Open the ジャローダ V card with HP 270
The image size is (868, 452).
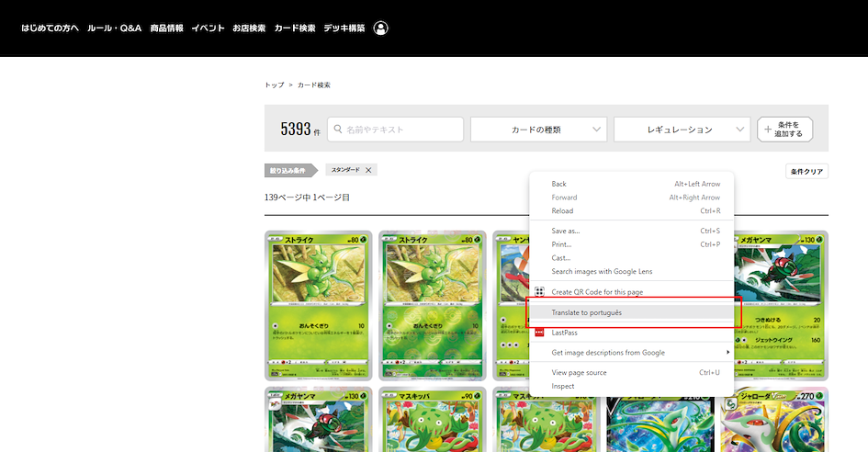coord(774,421)
